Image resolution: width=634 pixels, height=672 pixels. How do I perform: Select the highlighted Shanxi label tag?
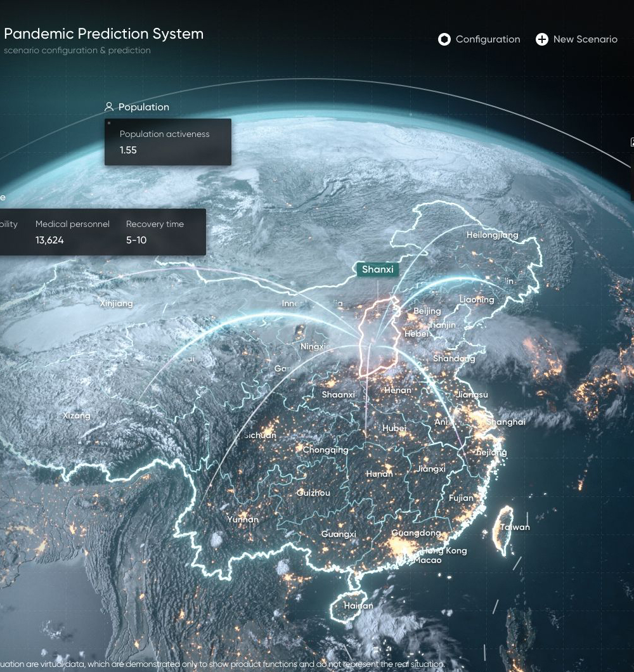click(x=378, y=269)
